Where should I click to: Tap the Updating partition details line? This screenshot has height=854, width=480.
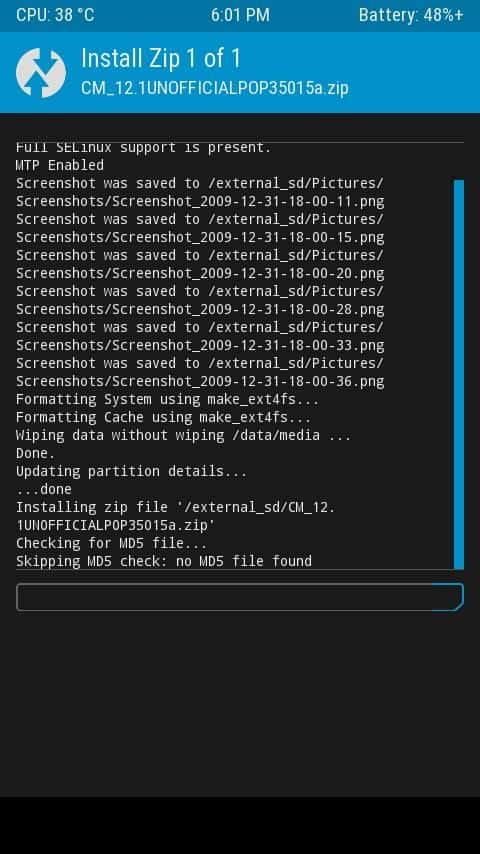(x=131, y=471)
